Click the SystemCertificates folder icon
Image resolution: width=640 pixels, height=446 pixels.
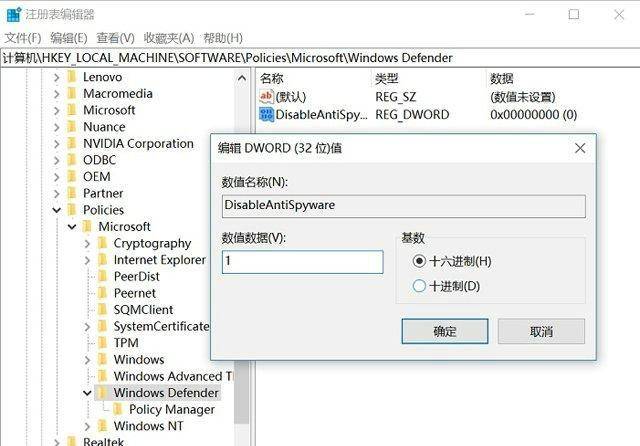(102, 326)
